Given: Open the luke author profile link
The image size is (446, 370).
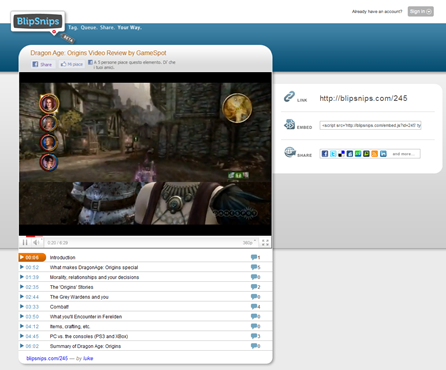Looking at the screenshot, I should pyautogui.click(x=88, y=358).
